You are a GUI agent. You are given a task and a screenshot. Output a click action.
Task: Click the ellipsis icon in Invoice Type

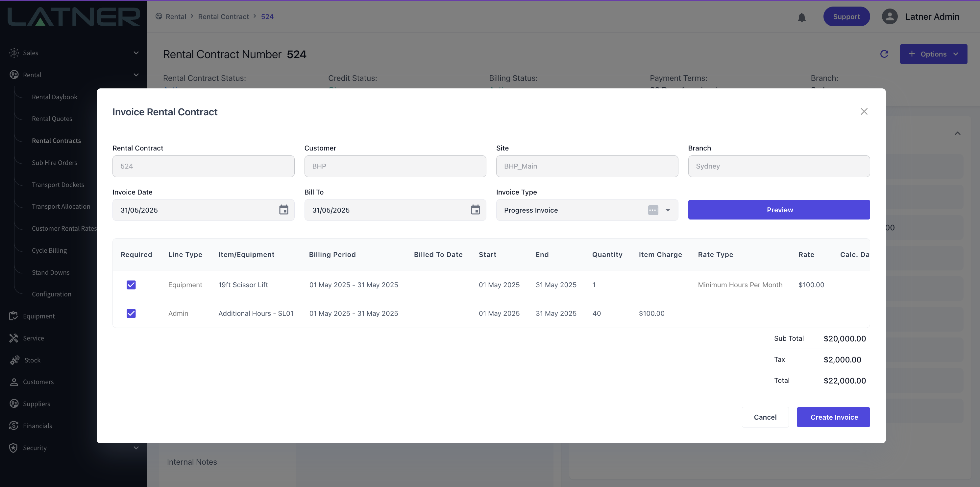click(653, 210)
